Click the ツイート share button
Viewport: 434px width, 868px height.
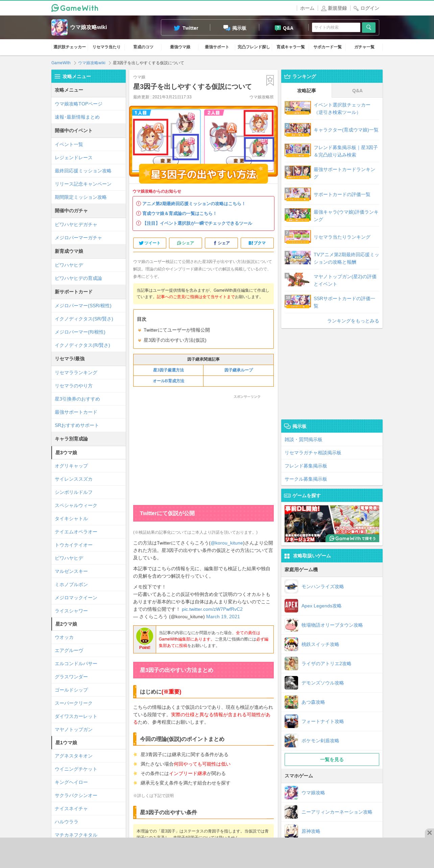click(150, 243)
